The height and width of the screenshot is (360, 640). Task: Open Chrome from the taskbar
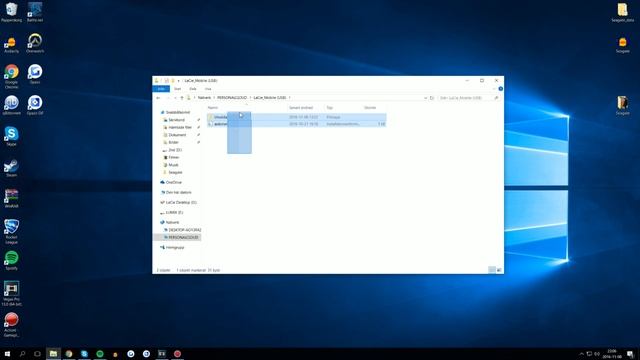tap(69, 354)
